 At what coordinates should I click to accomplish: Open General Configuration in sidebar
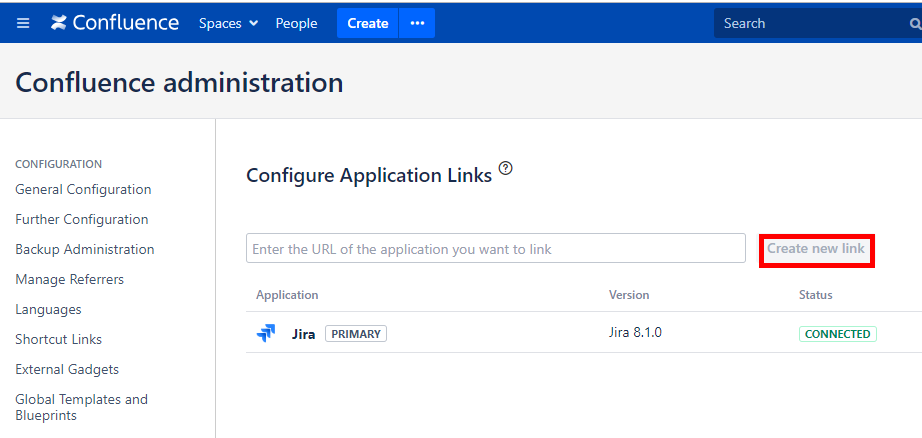(83, 189)
